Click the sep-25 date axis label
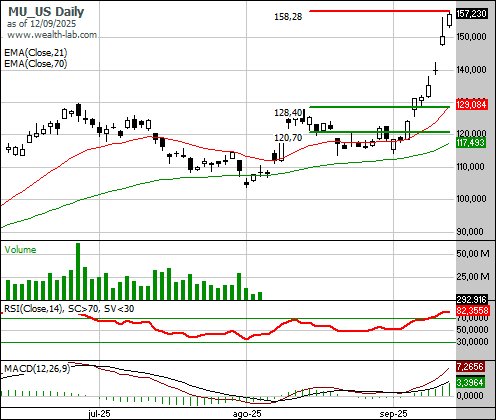The image size is (496, 420). [393, 414]
